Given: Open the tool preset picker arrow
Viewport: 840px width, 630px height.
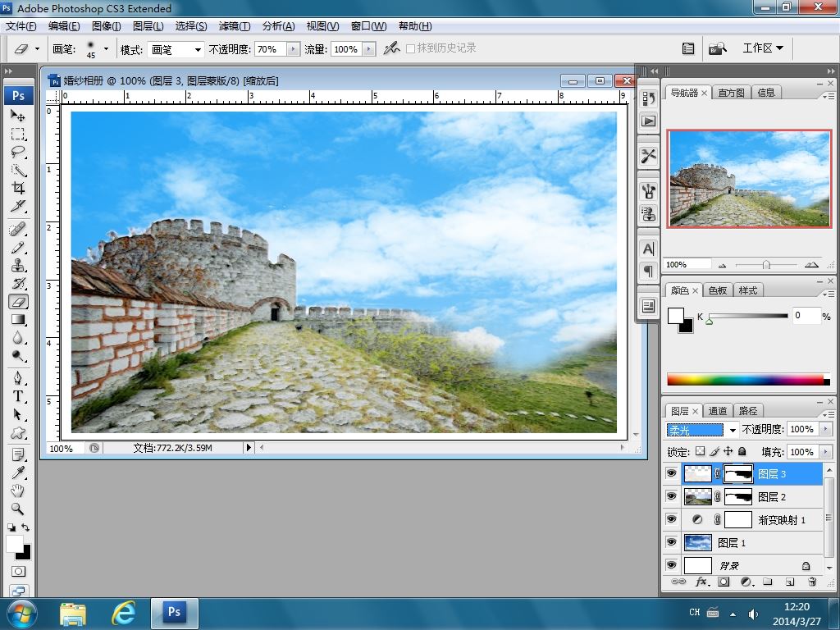Looking at the screenshot, I should click(x=37, y=48).
